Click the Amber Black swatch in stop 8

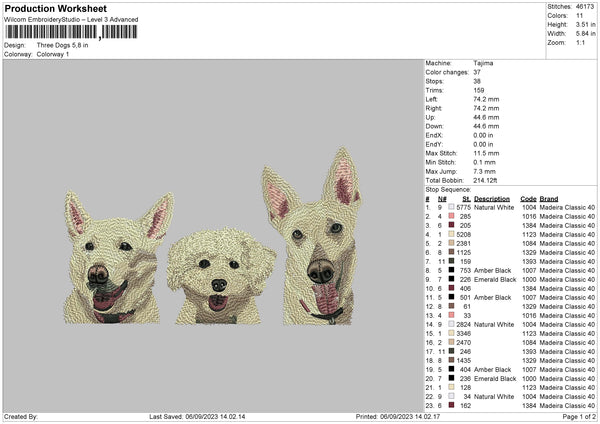pos(453,270)
